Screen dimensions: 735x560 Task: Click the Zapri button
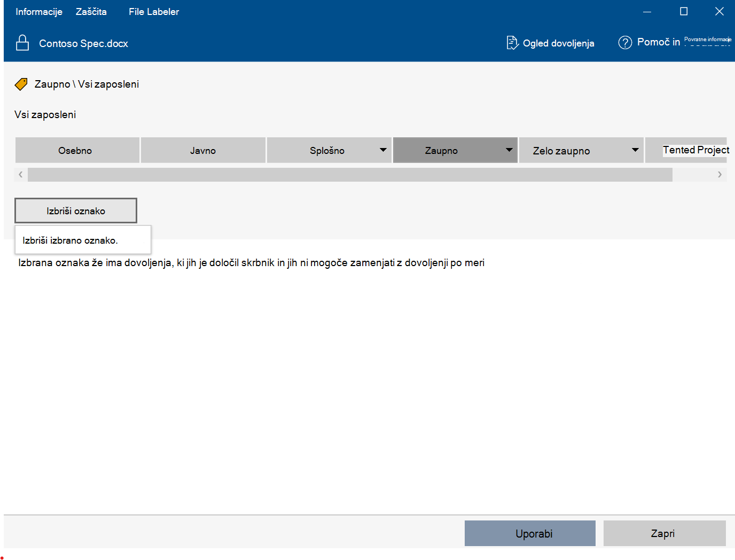(x=664, y=533)
